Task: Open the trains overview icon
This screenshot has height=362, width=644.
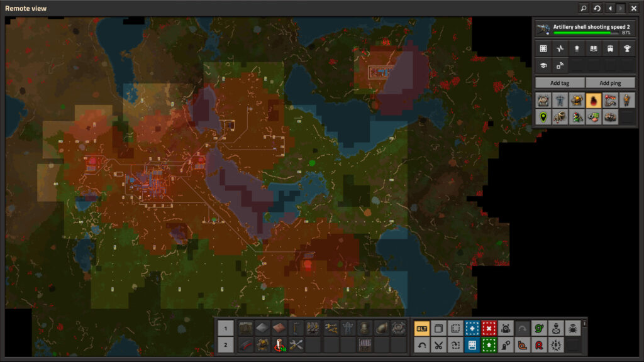Action: (610, 49)
